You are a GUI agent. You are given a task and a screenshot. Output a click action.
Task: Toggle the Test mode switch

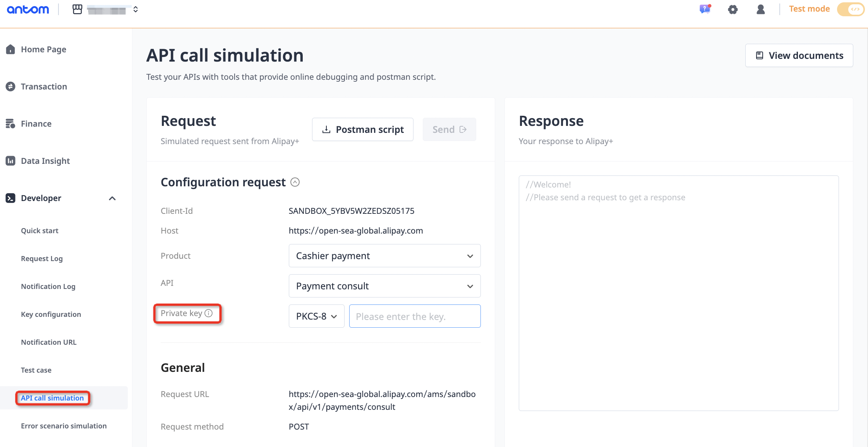point(850,9)
